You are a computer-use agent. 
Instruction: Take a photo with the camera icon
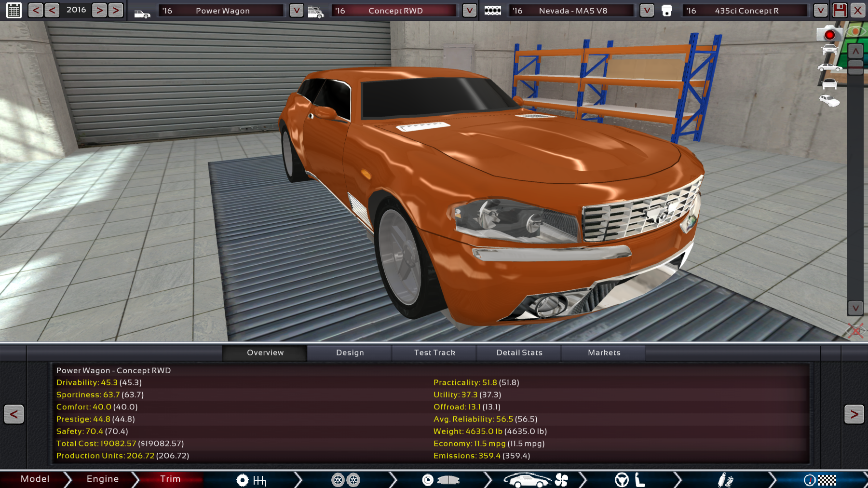click(x=829, y=34)
